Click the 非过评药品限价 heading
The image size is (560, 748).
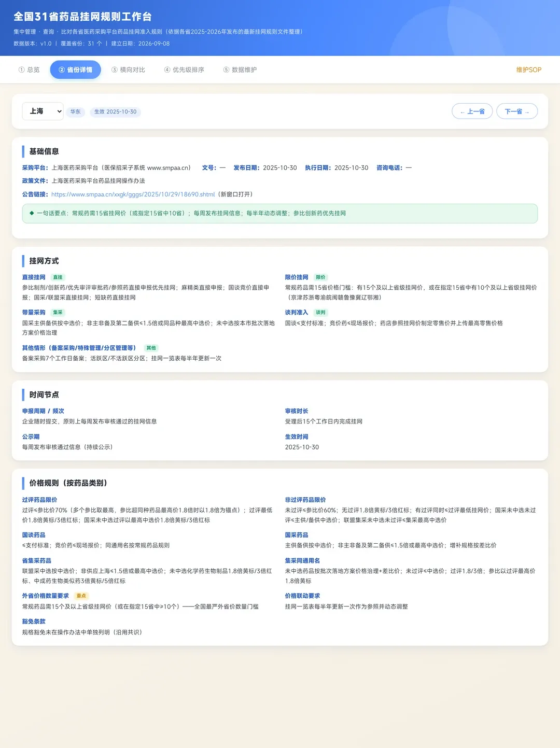(305, 500)
